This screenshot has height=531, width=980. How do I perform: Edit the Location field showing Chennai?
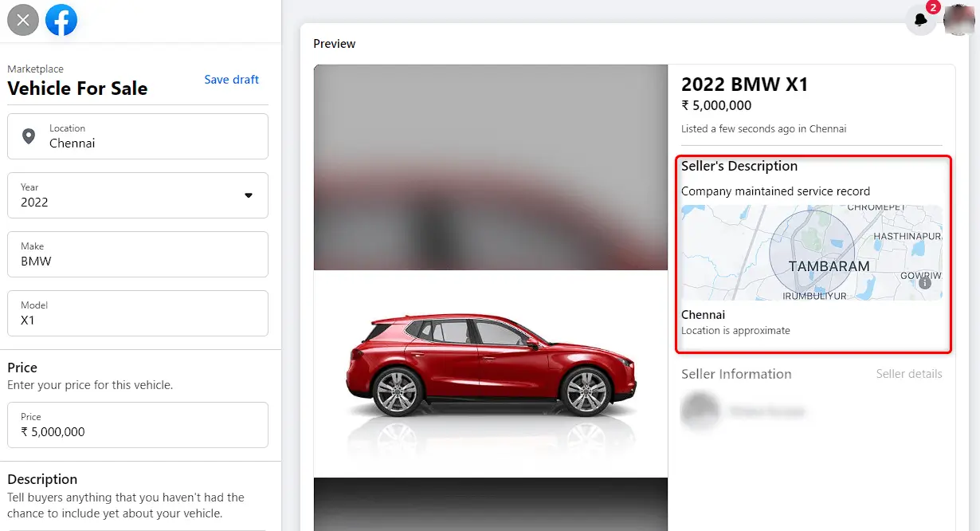[138, 136]
